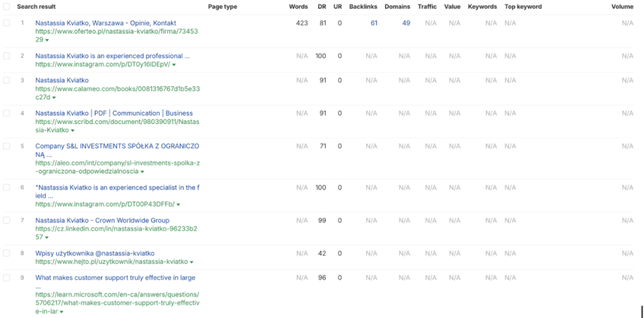This screenshot has width=644, height=318.
Task: Select the checkbox for result 1
Action: [x=6, y=23]
